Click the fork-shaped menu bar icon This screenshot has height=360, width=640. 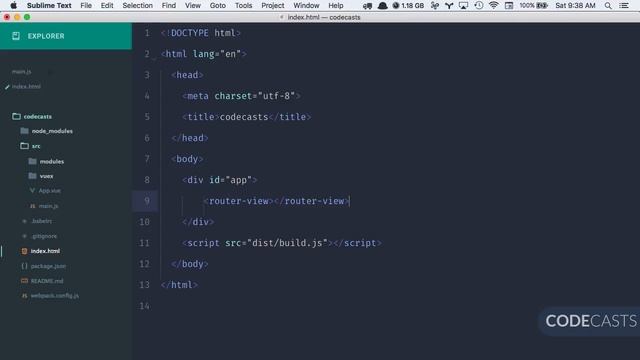(449, 5)
